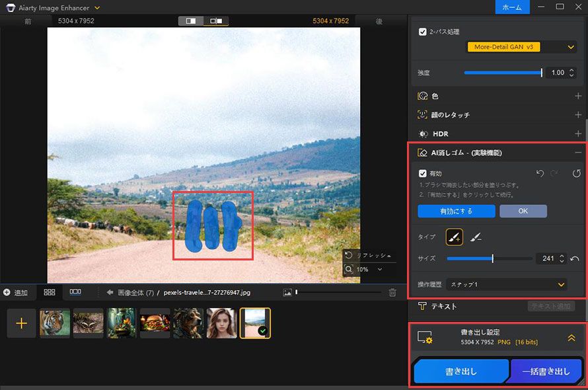The height and width of the screenshot is (390, 588).
Task: Click the trash icon to delete image
Action: [392, 292]
